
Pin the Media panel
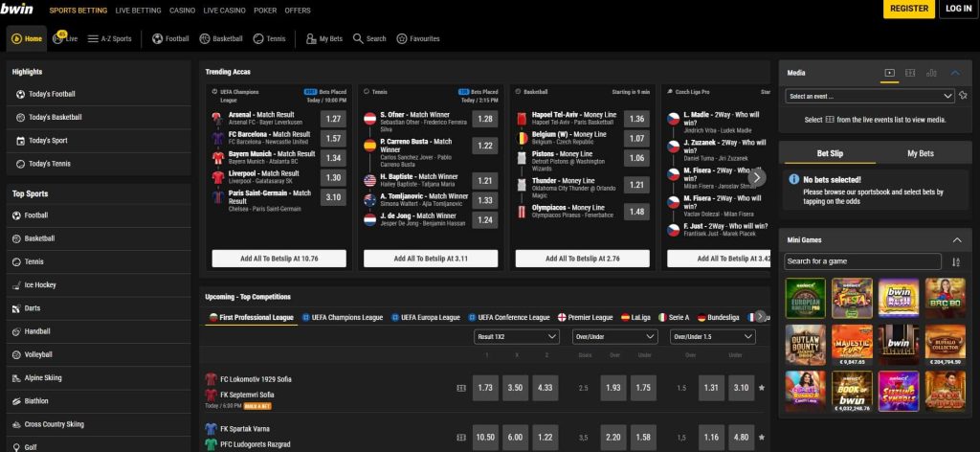point(963,96)
